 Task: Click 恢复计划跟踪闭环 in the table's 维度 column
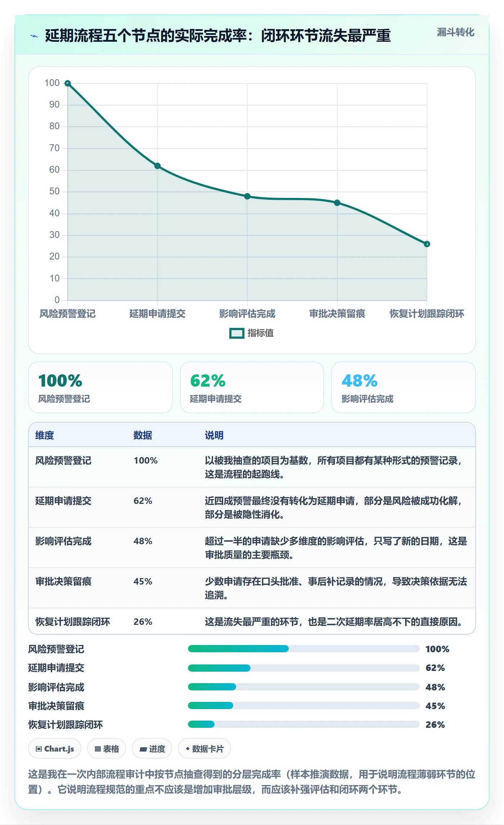(73, 622)
